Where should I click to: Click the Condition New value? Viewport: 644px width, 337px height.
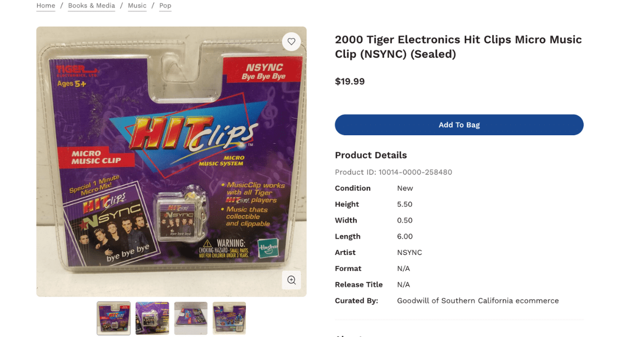[x=405, y=188]
